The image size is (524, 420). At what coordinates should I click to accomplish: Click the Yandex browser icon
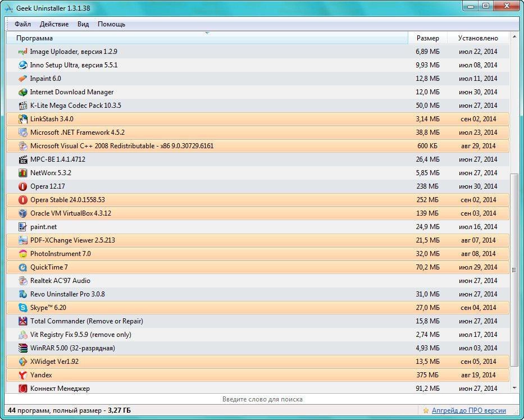pyautogui.click(x=22, y=375)
